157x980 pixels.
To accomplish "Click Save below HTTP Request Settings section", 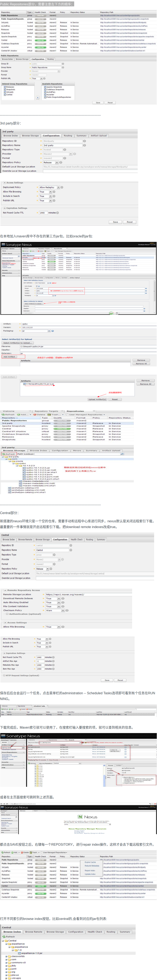I will tap(107, 680).
